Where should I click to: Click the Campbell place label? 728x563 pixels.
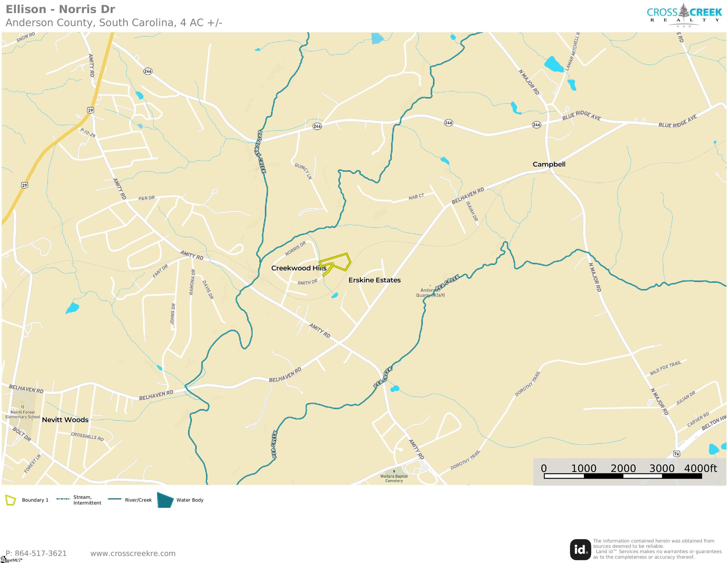tap(549, 164)
